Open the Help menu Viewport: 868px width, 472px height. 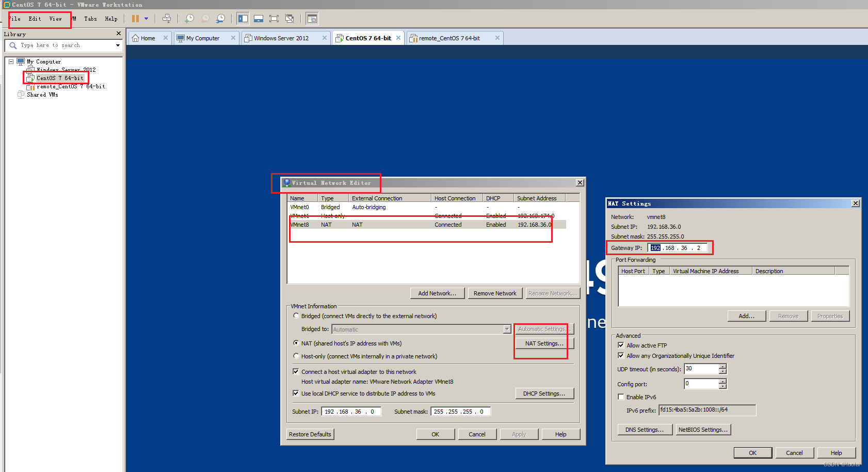tap(111, 19)
